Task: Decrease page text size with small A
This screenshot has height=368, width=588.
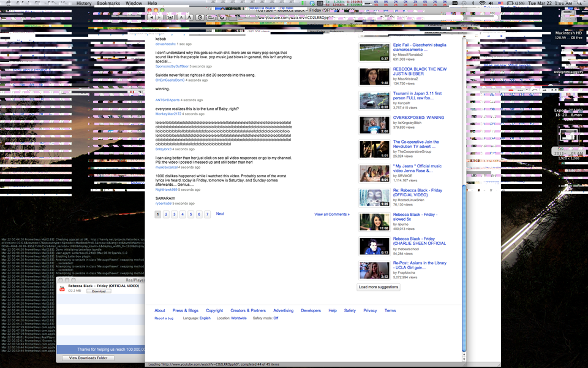Action: [181, 17]
